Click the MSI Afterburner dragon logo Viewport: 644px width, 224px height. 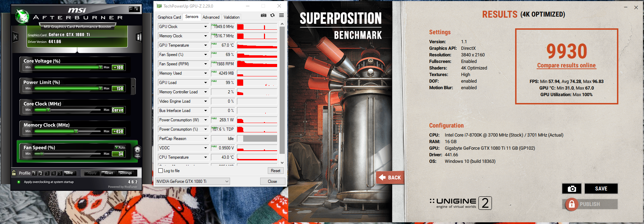[x=22, y=16]
